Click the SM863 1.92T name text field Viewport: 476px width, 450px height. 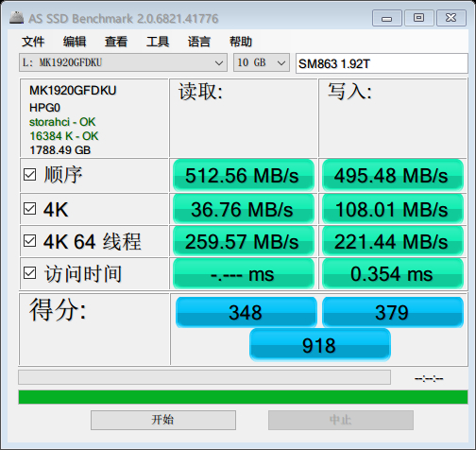pyautogui.click(x=382, y=63)
